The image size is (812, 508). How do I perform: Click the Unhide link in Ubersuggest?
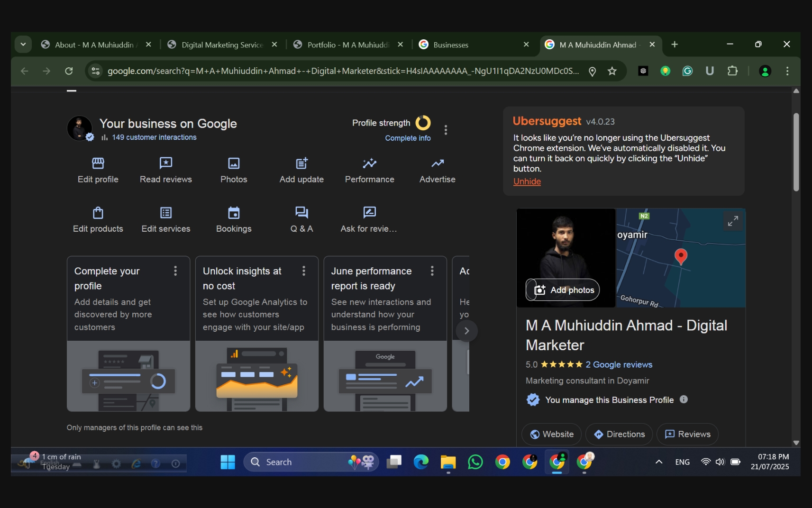click(x=527, y=181)
